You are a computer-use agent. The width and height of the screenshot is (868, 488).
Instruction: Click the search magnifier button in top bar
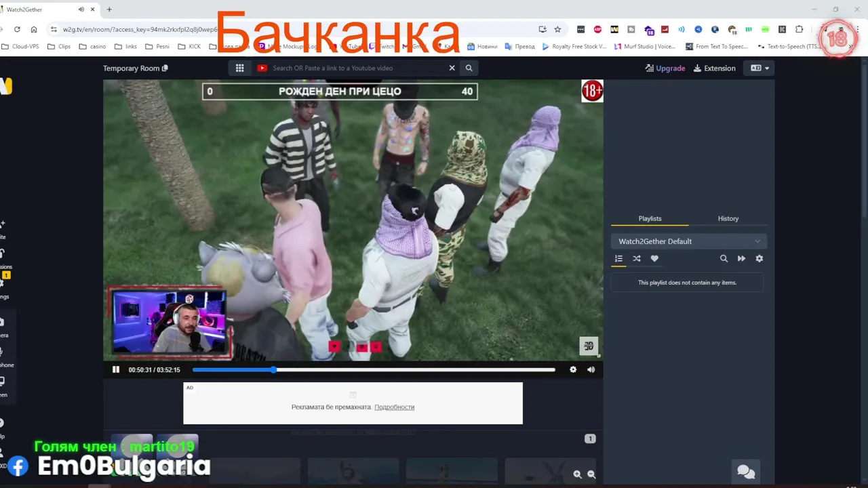click(x=469, y=68)
